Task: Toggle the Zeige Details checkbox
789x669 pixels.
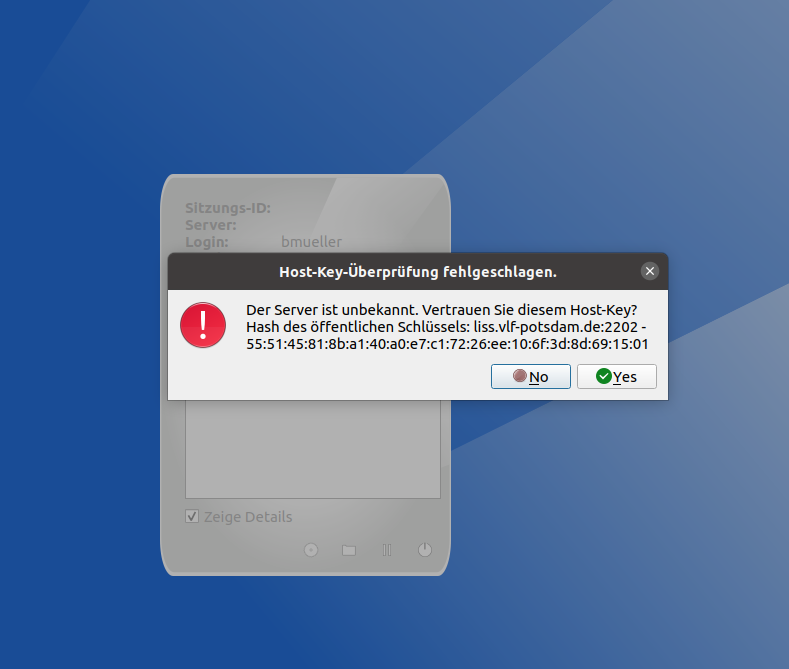Action: 192,517
